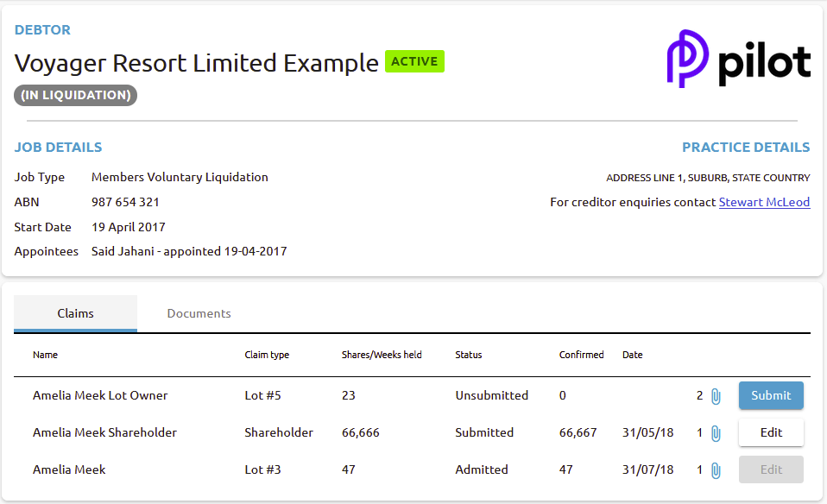Click the greyed Edit button for Lot #3
Screen dimensions: 827x504
pyautogui.click(x=771, y=469)
